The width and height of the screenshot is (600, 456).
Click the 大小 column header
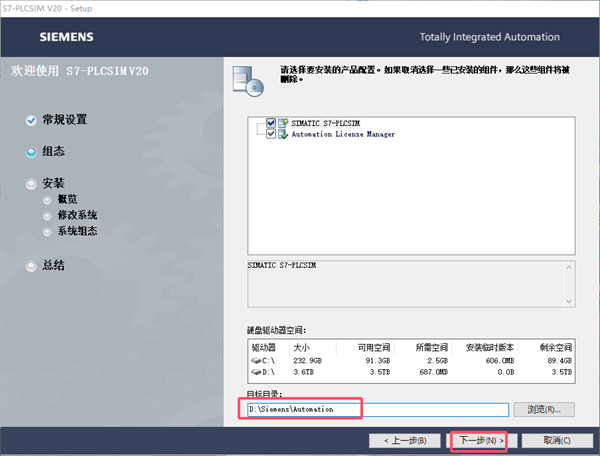tap(302, 348)
